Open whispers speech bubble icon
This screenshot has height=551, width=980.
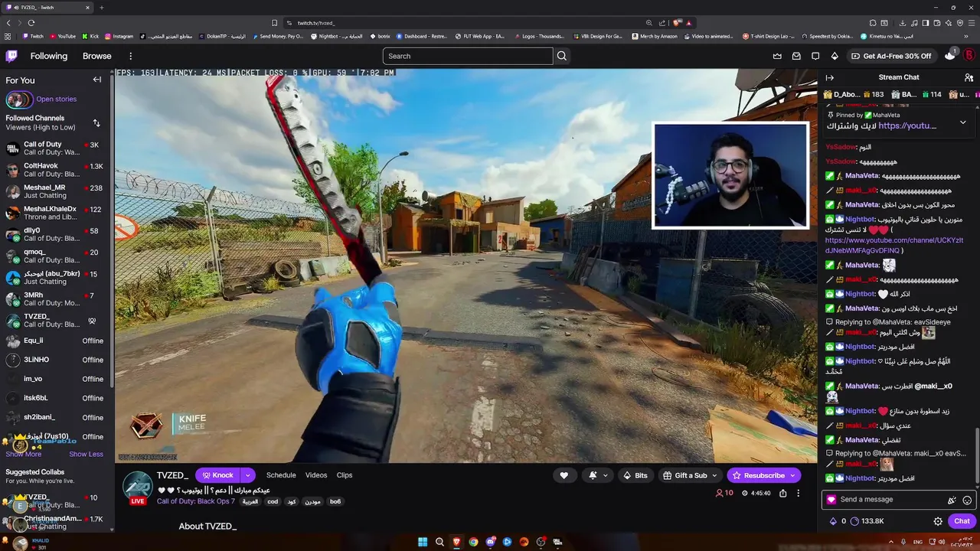pos(815,56)
